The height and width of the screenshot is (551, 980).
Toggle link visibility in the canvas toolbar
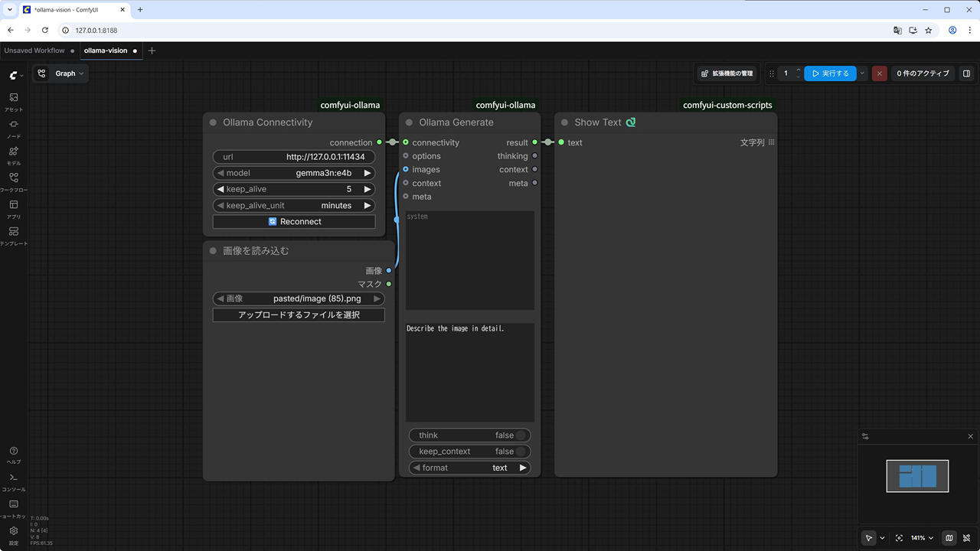tap(966, 538)
